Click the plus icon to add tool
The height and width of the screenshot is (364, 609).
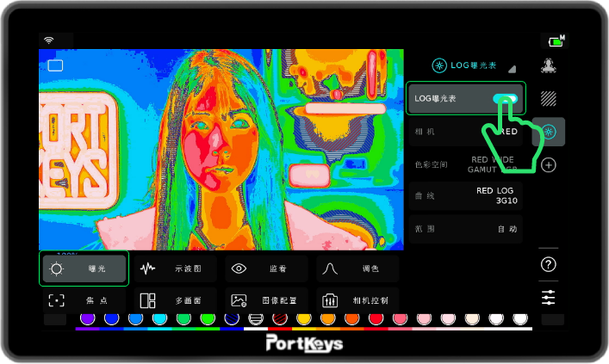pyautogui.click(x=548, y=165)
